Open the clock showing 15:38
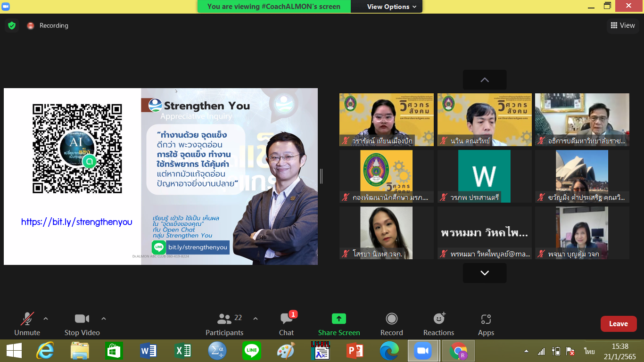The width and height of the screenshot is (644, 362). pyautogui.click(x=620, y=351)
